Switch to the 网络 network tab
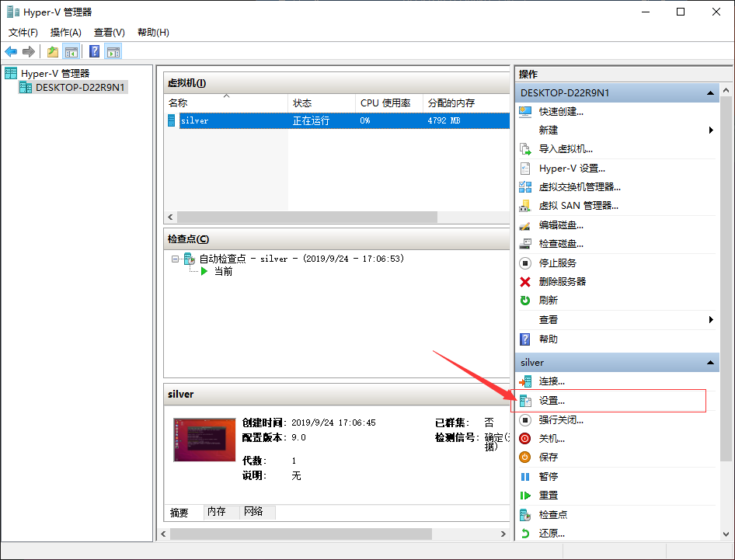Viewport: 735px width, 560px height. 253,511
